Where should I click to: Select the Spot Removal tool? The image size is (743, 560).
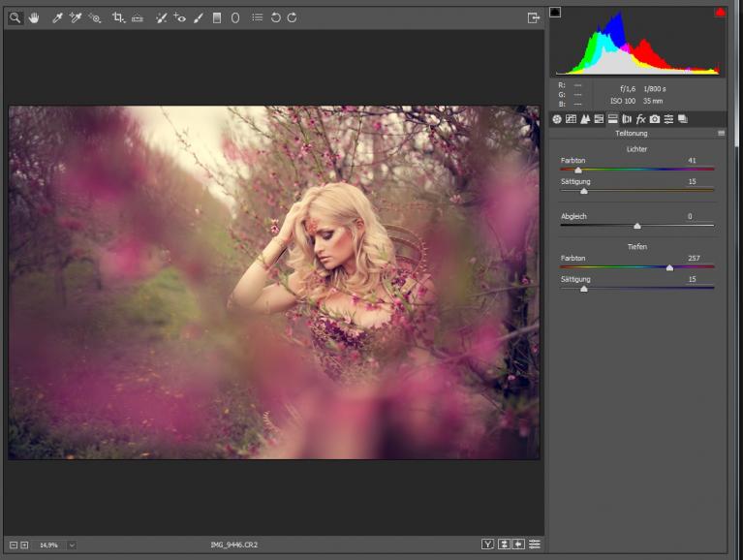pyautogui.click(x=161, y=18)
